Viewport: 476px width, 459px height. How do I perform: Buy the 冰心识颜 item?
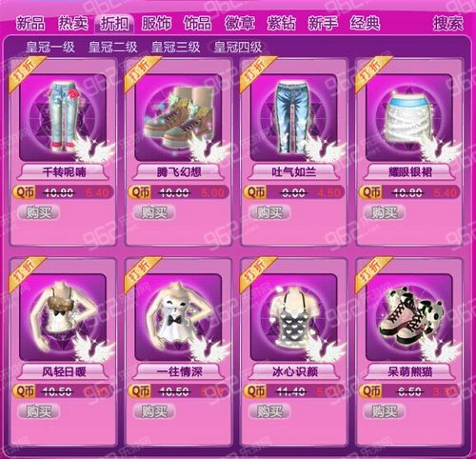tap(269, 411)
